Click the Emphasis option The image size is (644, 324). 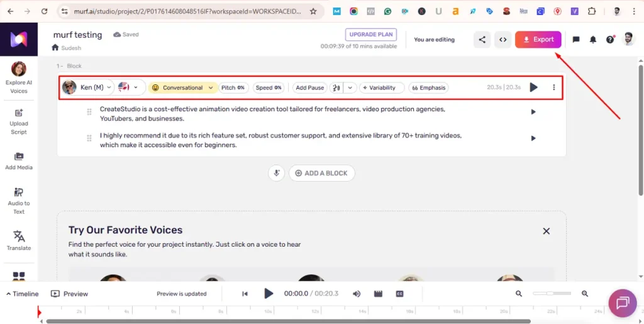point(428,87)
